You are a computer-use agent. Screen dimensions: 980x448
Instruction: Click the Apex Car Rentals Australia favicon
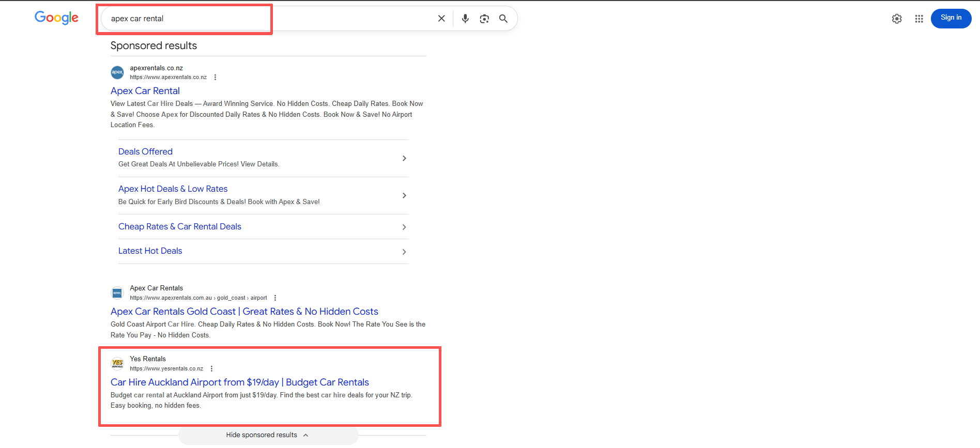pos(117,293)
